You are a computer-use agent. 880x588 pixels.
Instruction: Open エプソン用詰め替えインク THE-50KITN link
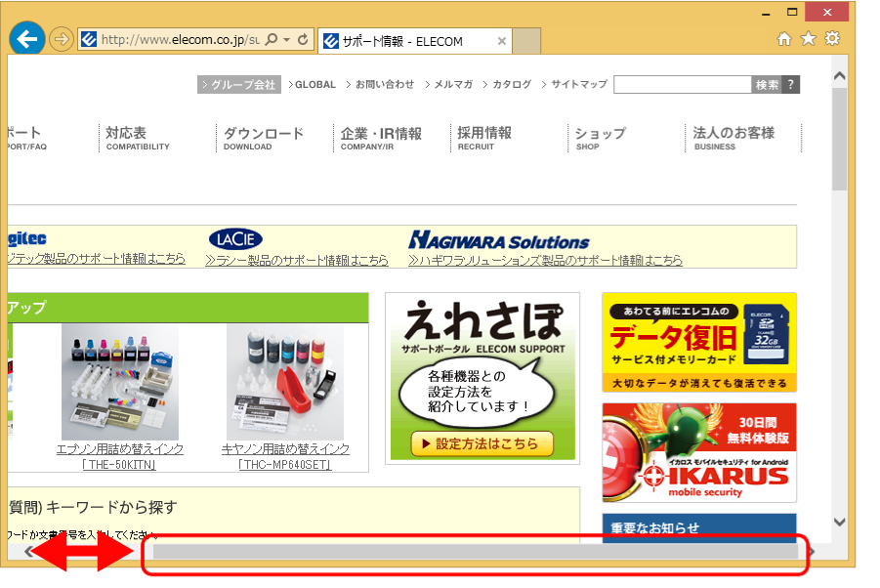(120, 457)
